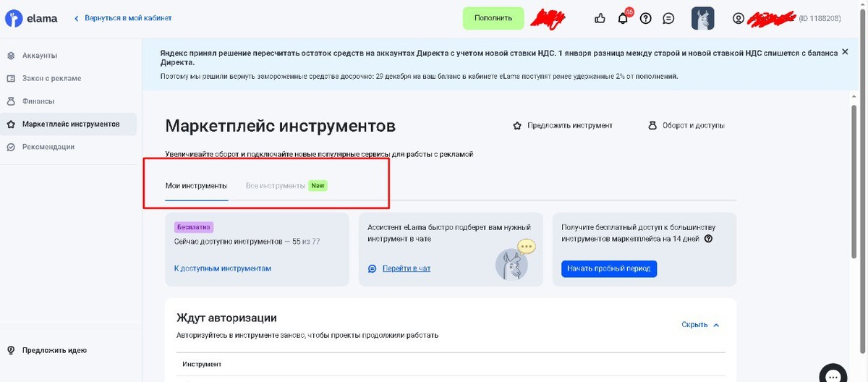The image size is (868, 382).
Task: Switch to the Все инструменты tab
Action: [x=276, y=186]
